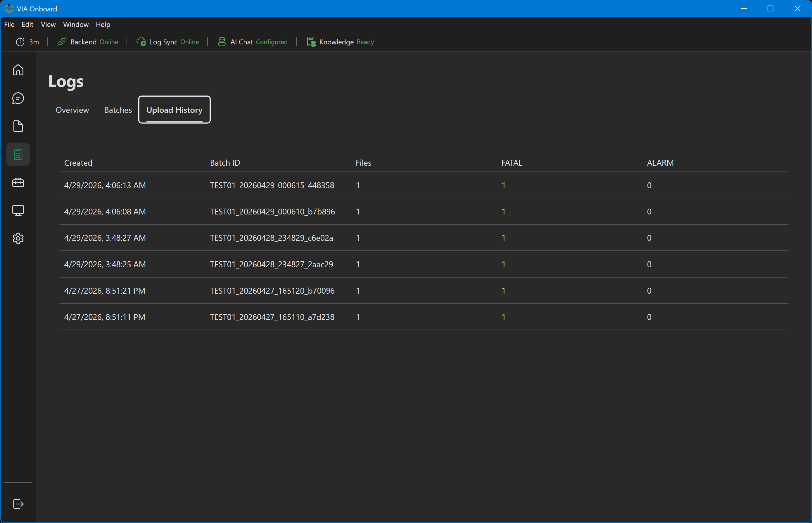Click the Created column header
812x523 pixels.
pyautogui.click(x=78, y=163)
